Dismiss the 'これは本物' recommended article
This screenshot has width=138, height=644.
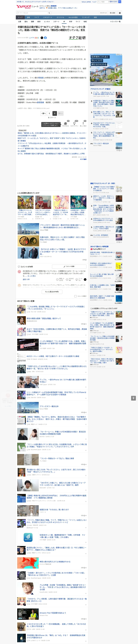(86, 312)
